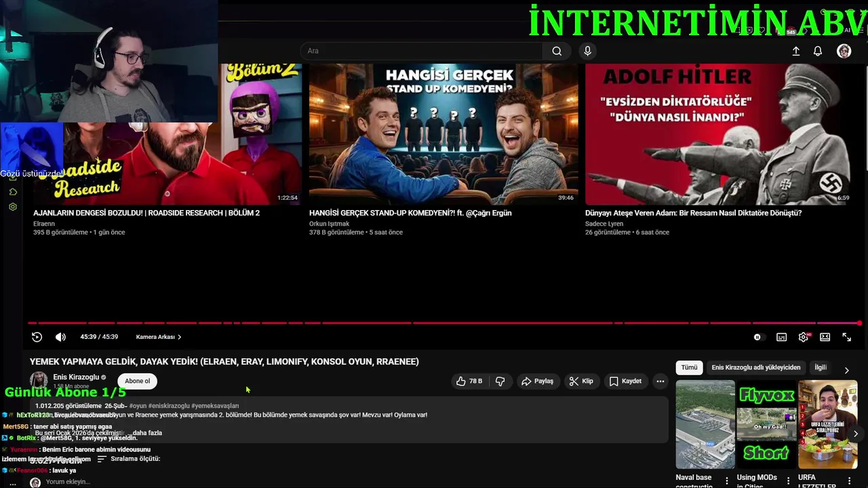Open Enis Kirazoglu channel avatar

[39, 380]
